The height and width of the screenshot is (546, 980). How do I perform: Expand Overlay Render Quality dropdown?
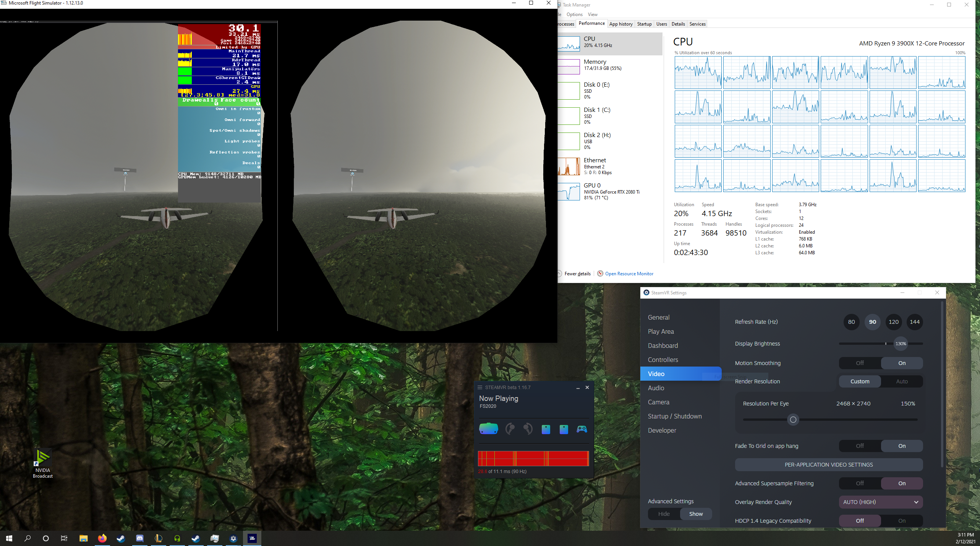click(x=881, y=502)
